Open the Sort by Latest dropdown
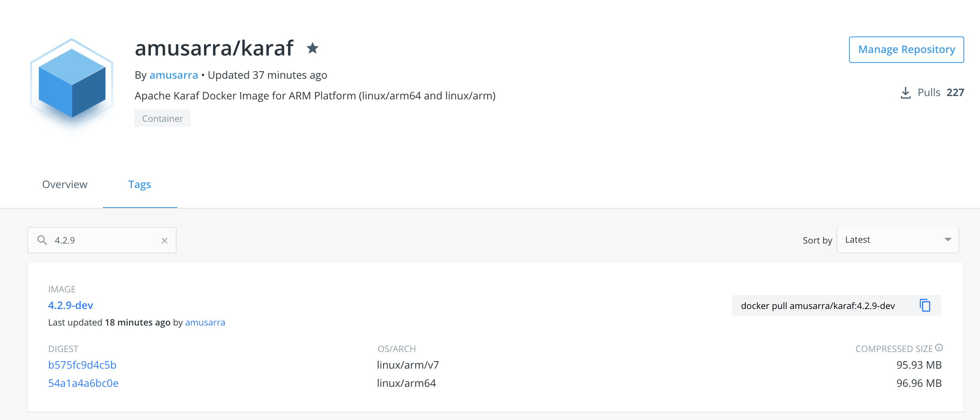 point(898,240)
